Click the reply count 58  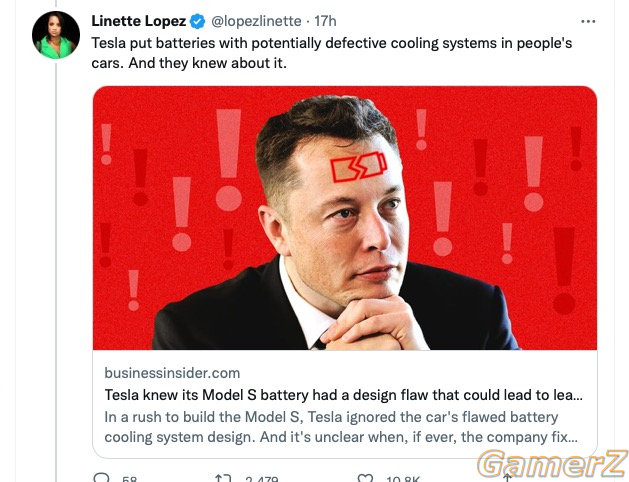pos(130,479)
